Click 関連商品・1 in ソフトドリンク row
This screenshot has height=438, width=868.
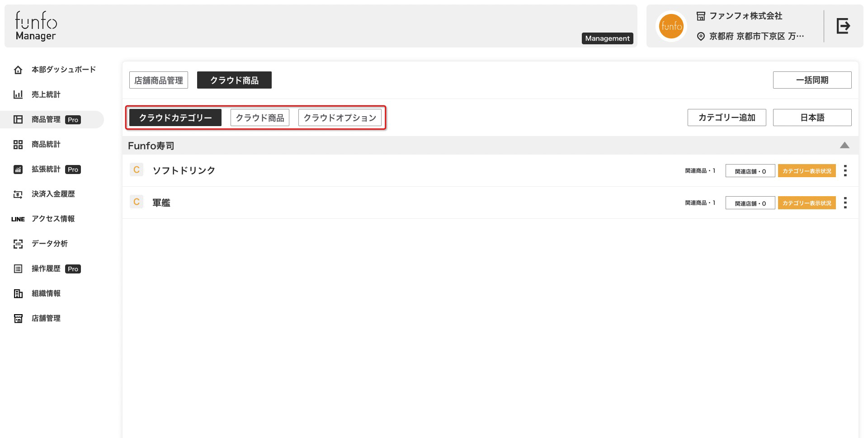click(700, 171)
